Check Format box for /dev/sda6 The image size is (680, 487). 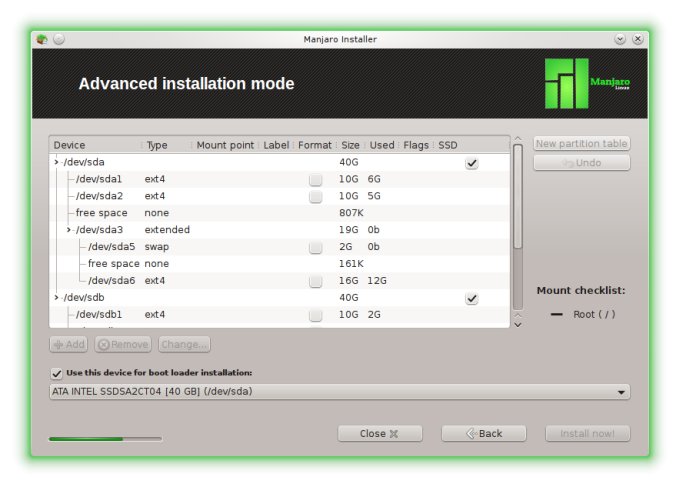[315, 281]
